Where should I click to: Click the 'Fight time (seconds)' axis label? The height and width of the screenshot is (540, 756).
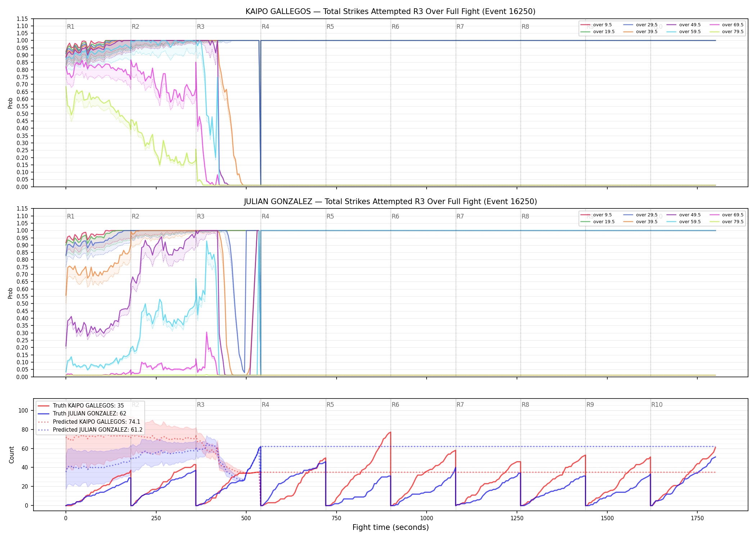[391, 527]
